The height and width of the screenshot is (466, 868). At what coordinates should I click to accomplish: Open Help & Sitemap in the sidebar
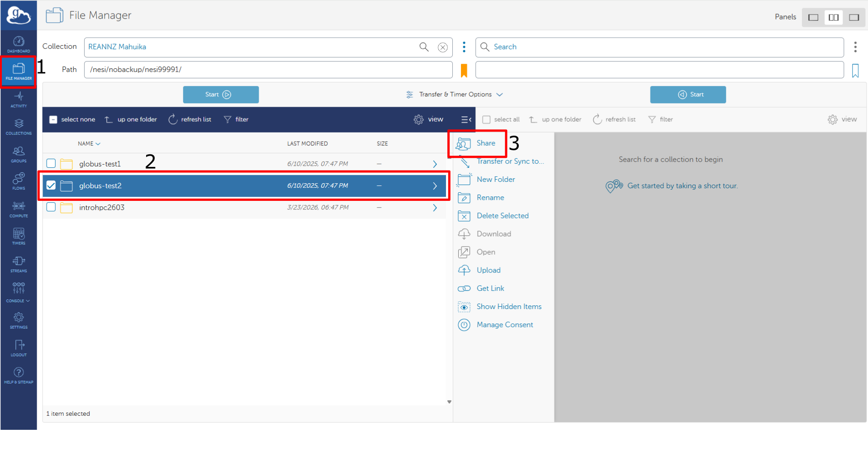pyautogui.click(x=19, y=376)
